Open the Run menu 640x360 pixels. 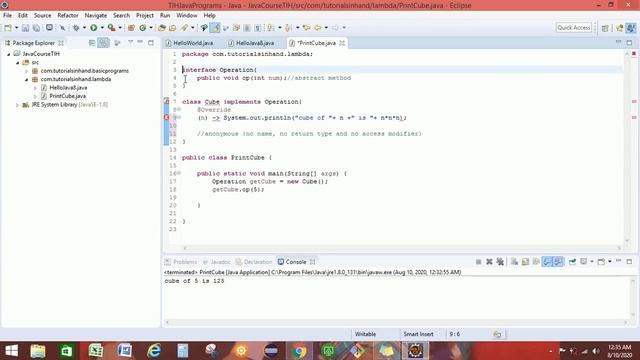165,15
